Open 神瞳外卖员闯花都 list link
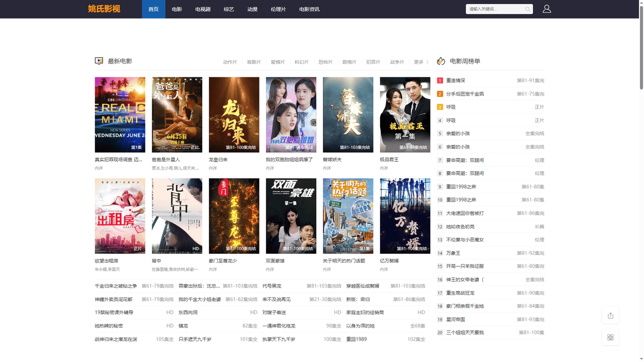 [114, 299]
